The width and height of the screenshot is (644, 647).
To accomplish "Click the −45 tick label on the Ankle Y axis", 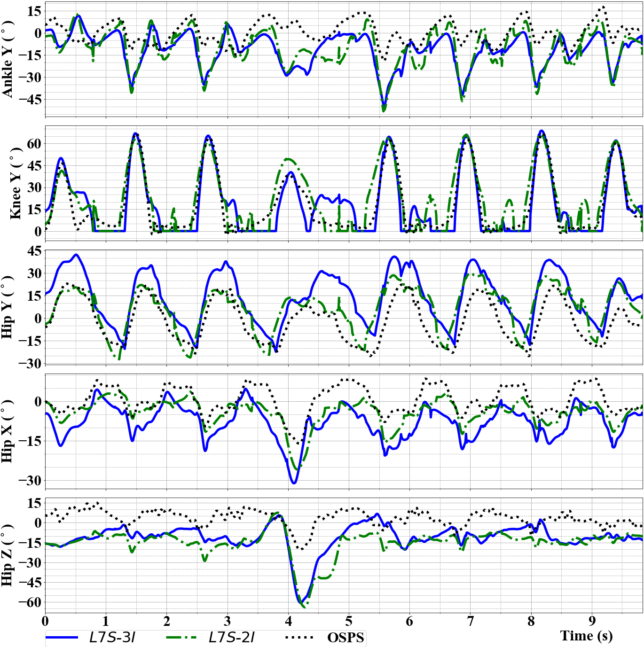I will [x=30, y=100].
